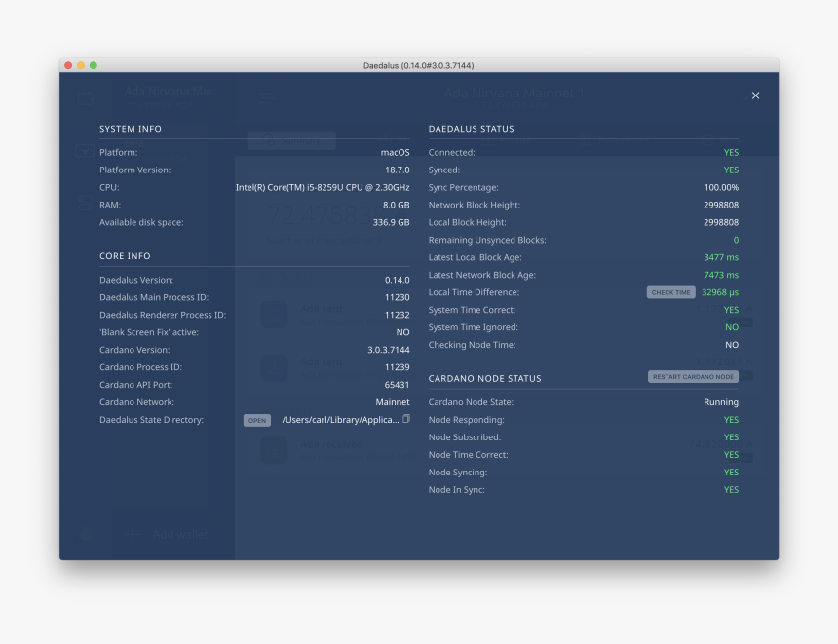
Task: Select the Daedalus Version value 0.14.0
Action: coord(398,280)
